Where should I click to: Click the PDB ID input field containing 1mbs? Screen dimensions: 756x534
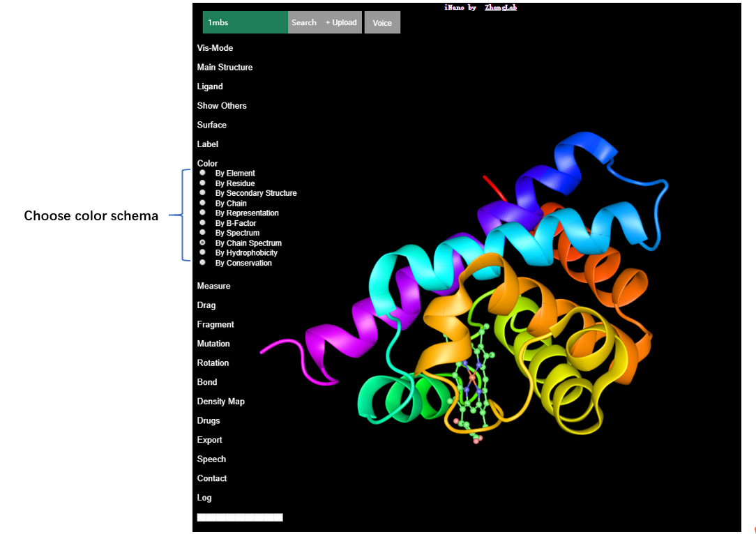[x=245, y=22]
